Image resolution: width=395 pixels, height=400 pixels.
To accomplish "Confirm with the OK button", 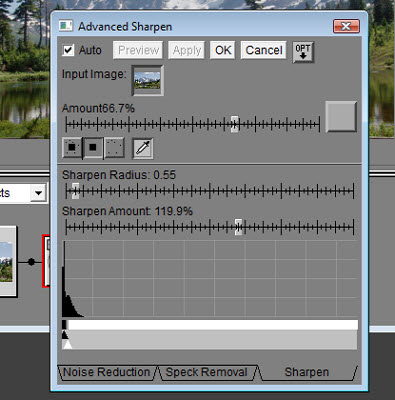I will pos(223,50).
